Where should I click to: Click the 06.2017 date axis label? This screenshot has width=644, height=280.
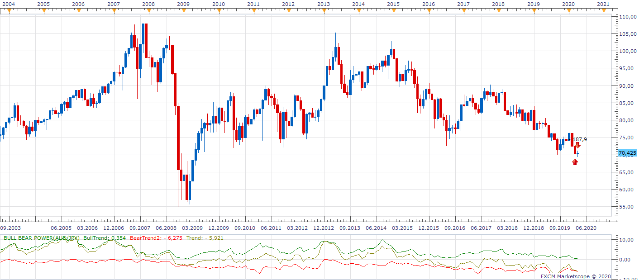coord(481,228)
